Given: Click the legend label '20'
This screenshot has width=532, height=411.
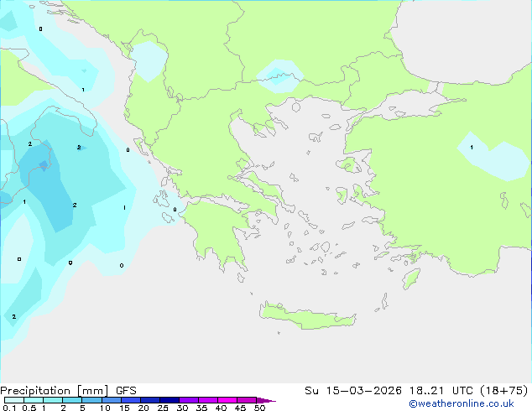Looking at the screenshot, I should tap(143, 408).
